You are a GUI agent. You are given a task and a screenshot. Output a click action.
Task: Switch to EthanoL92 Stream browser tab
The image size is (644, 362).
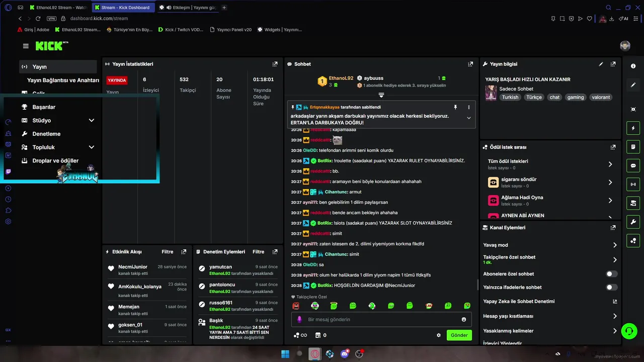58,8
